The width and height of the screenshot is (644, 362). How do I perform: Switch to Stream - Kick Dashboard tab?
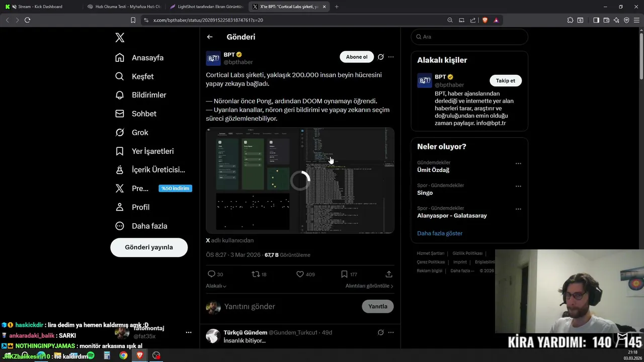[40, 7]
